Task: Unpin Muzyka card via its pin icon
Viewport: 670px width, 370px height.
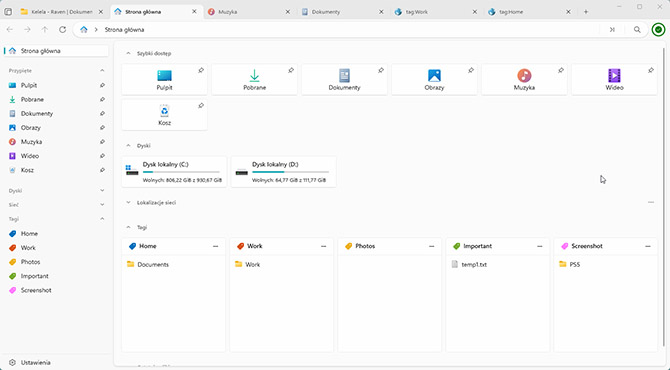Action: pos(561,70)
